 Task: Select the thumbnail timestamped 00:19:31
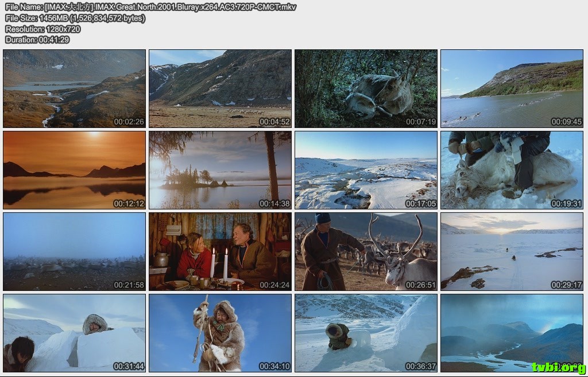pos(512,170)
